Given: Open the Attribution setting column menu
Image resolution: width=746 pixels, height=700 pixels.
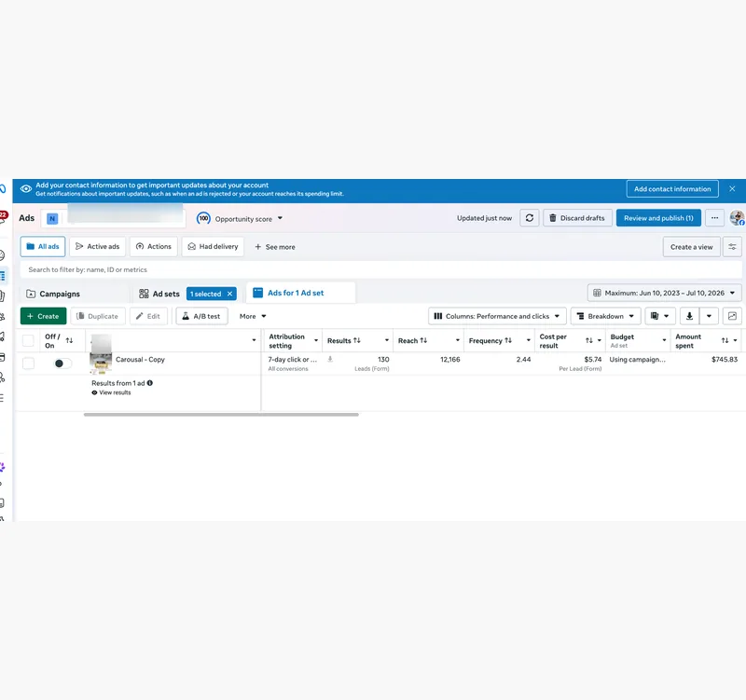Looking at the screenshot, I should pyautogui.click(x=316, y=340).
